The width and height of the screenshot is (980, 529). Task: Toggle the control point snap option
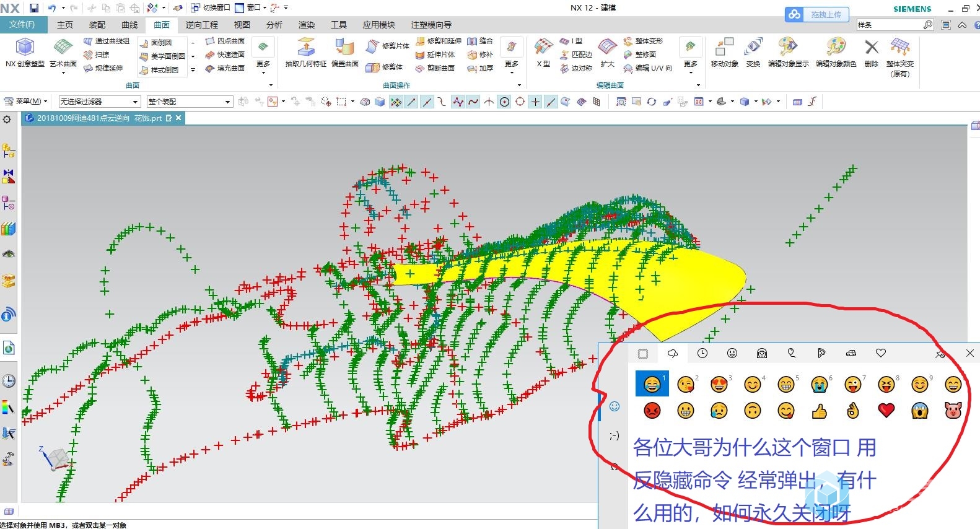442,102
